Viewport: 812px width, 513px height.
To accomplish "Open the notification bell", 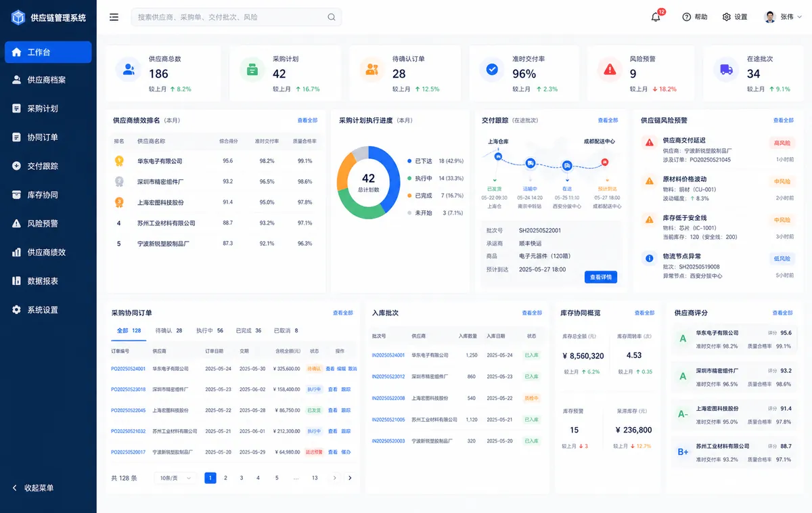I will [656, 17].
